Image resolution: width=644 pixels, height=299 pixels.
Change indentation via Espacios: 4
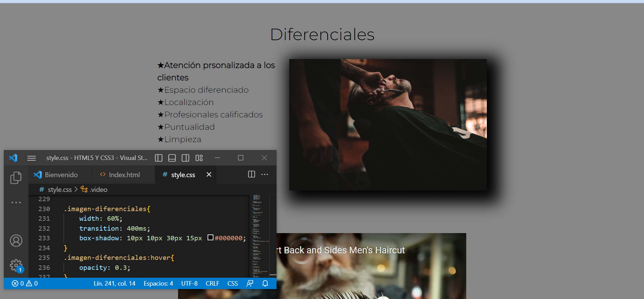coord(158,284)
